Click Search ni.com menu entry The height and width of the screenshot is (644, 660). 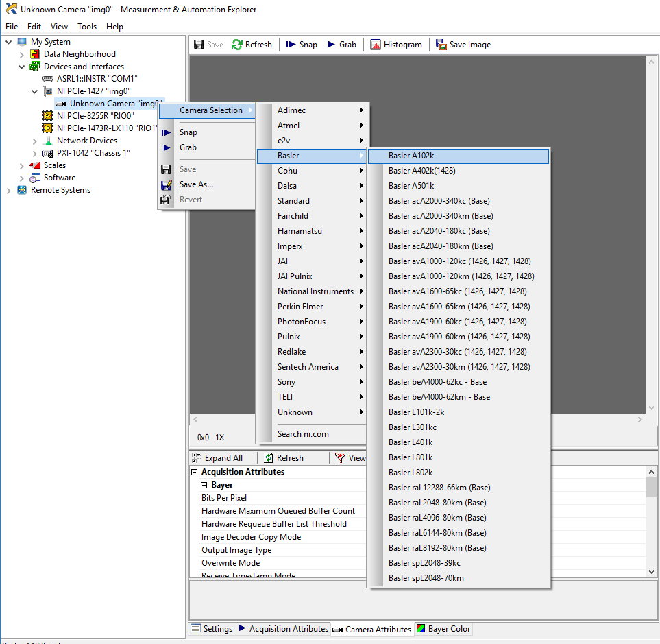(303, 433)
